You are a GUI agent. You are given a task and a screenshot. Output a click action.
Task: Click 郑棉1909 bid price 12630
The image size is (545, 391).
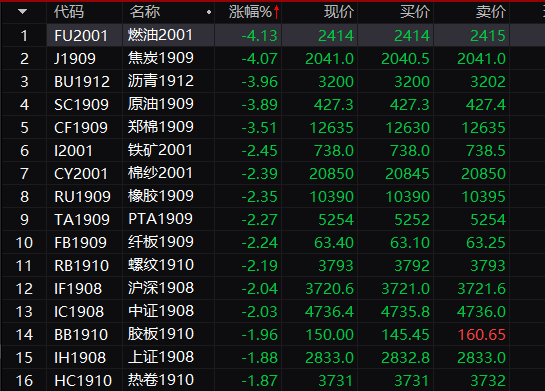[x=408, y=128]
